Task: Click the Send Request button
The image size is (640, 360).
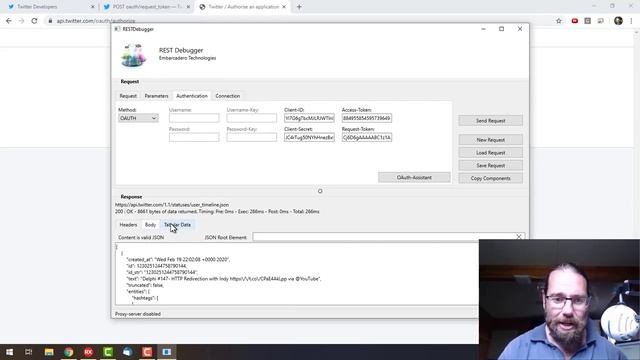Action: pos(491,121)
